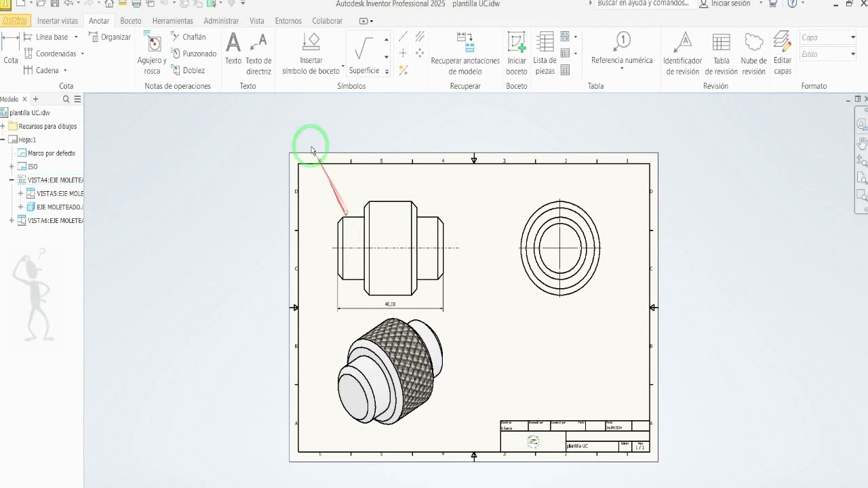Select the Cota dimension tool
Image resolution: width=868 pixels, height=488 pixels.
tap(11, 48)
